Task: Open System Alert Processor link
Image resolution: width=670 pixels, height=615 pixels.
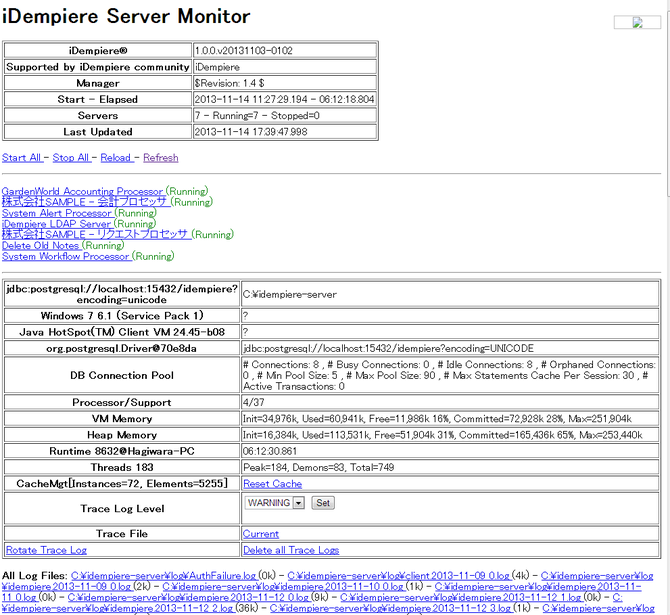Action: coord(57,213)
